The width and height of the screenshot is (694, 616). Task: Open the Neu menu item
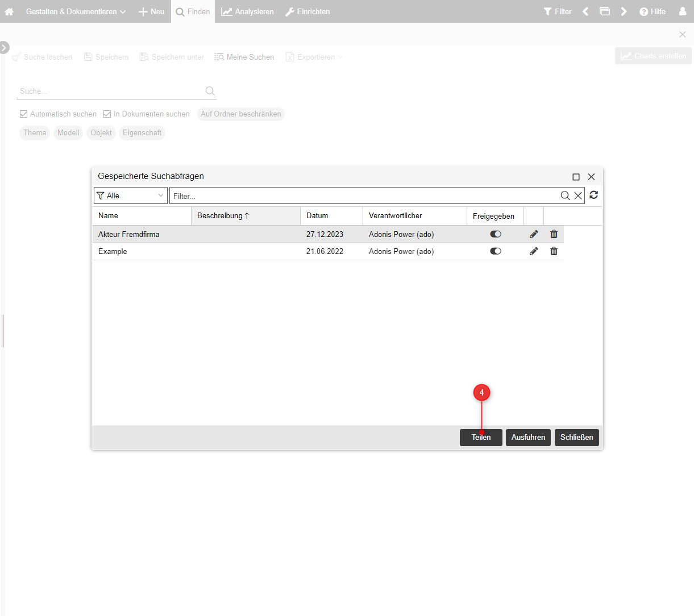point(151,11)
